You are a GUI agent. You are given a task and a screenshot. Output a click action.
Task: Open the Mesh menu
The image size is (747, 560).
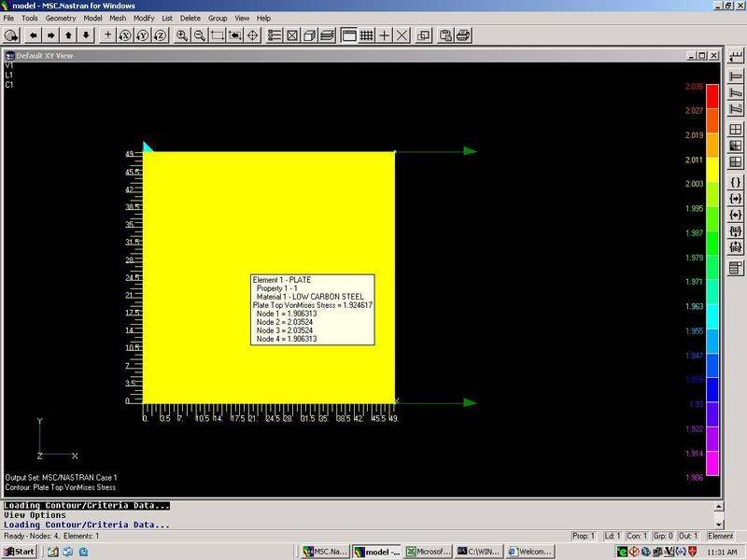(x=117, y=18)
